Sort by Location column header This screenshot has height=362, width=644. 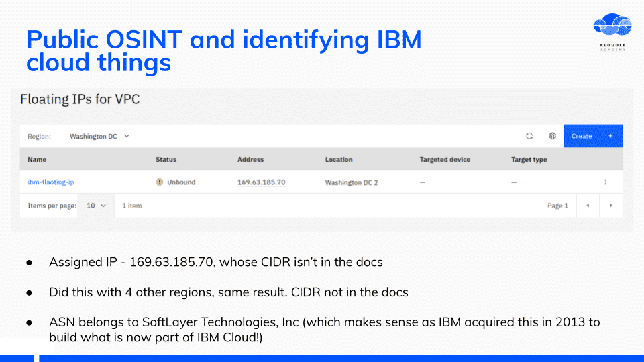click(x=339, y=160)
